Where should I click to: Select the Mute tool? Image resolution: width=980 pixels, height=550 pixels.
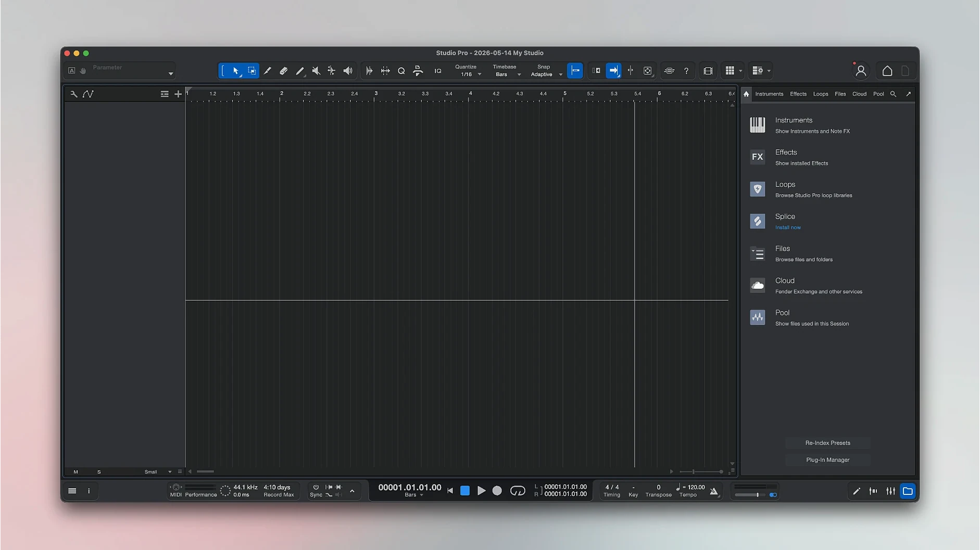click(x=316, y=71)
